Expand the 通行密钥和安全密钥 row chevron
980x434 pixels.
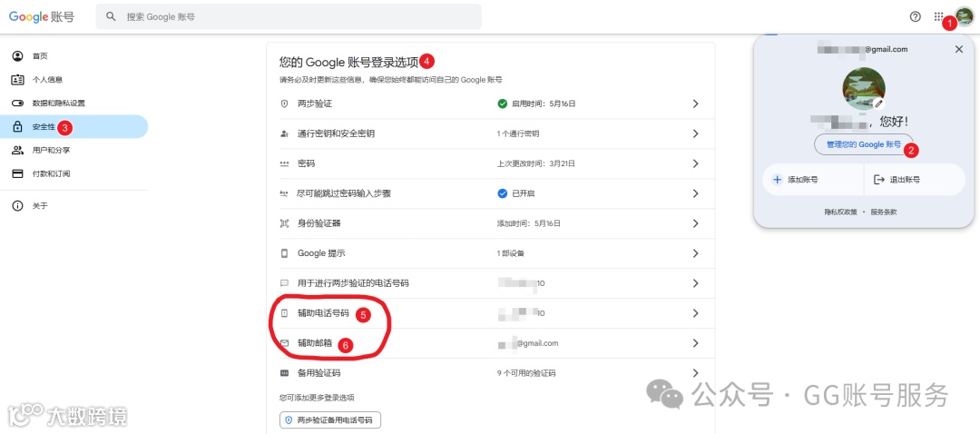[x=695, y=133]
